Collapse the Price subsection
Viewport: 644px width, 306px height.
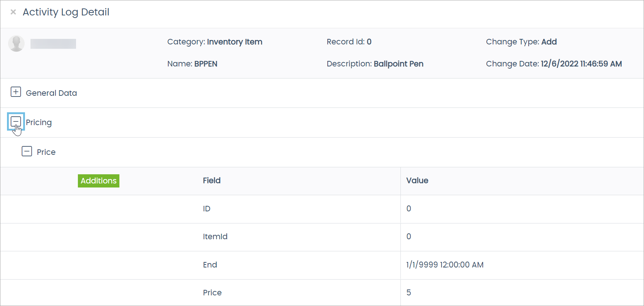(x=27, y=152)
